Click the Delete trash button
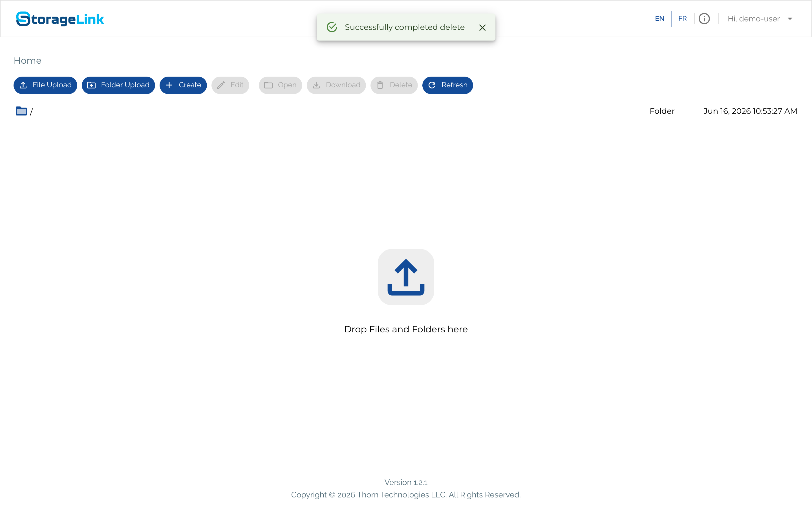 coord(394,85)
